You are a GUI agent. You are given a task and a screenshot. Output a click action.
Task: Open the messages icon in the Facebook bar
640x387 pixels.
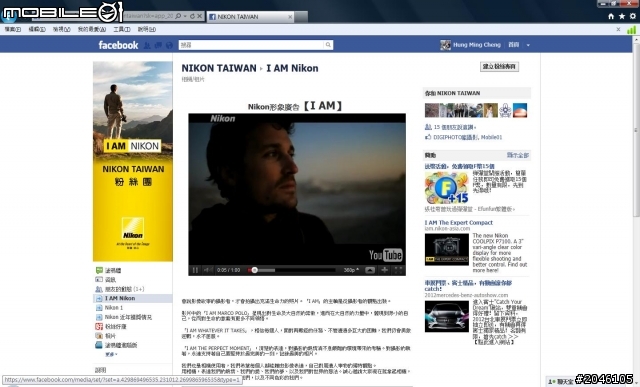158,45
